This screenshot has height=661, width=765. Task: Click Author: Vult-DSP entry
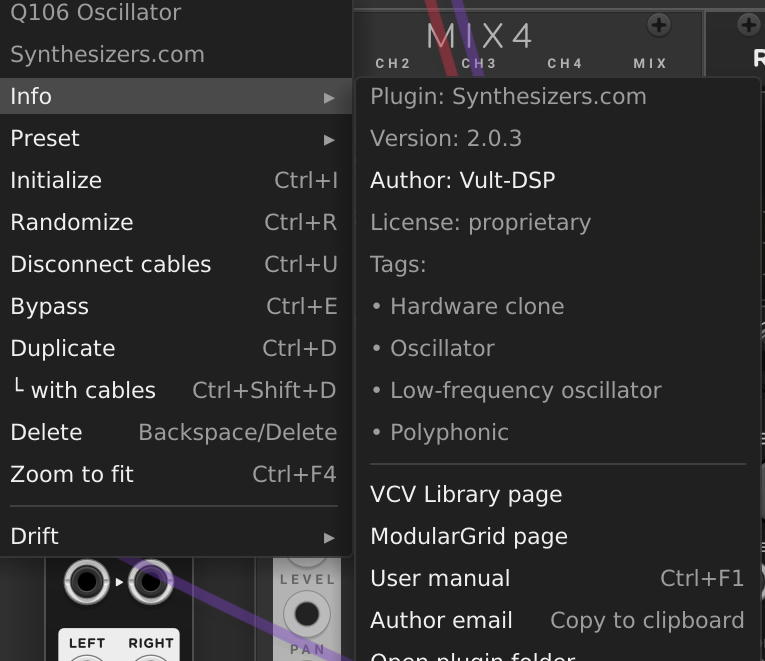click(558, 180)
